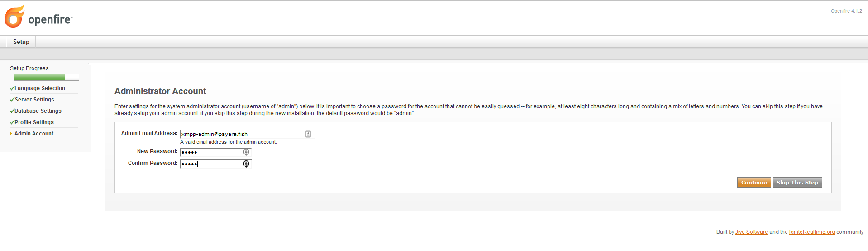This screenshot has height=251, width=868.
Task: Click the Openfire 4.1.2 version label
Action: 846,11
